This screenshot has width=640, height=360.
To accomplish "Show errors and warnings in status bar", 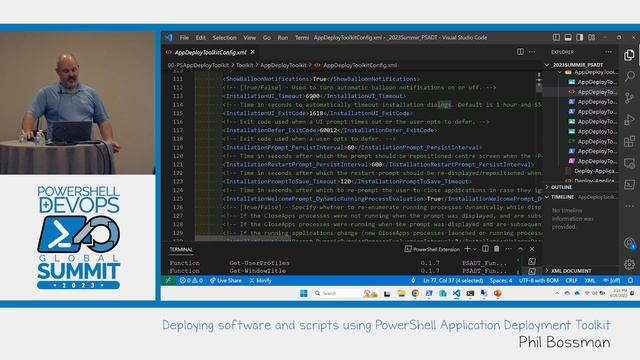I will click(191, 280).
